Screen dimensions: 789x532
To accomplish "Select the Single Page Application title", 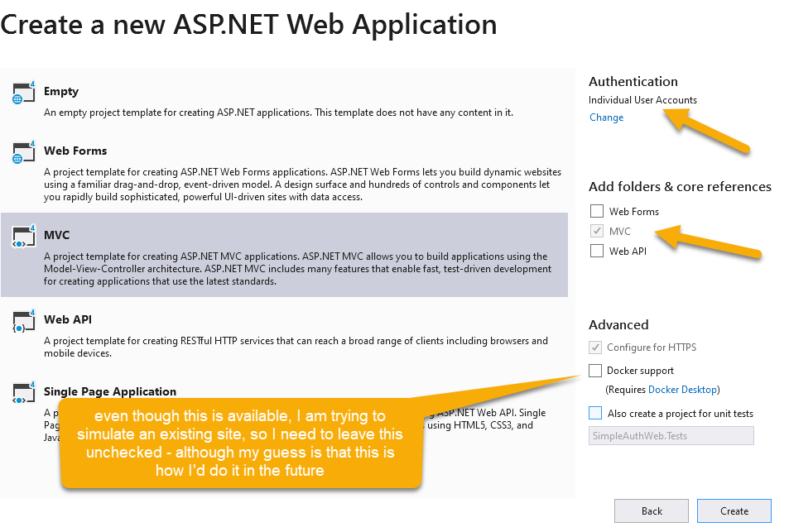I will tap(110, 391).
